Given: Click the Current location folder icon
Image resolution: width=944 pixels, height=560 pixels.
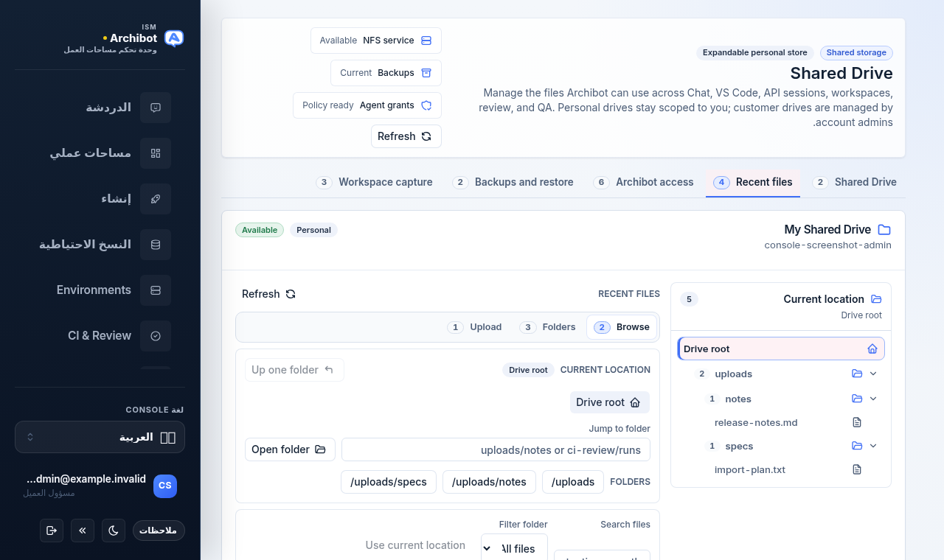Looking at the screenshot, I should pyautogui.click(x=876, y=299).
